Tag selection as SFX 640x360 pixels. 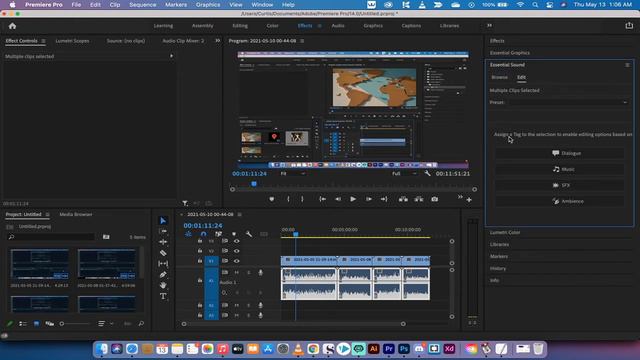coord(560,185)
